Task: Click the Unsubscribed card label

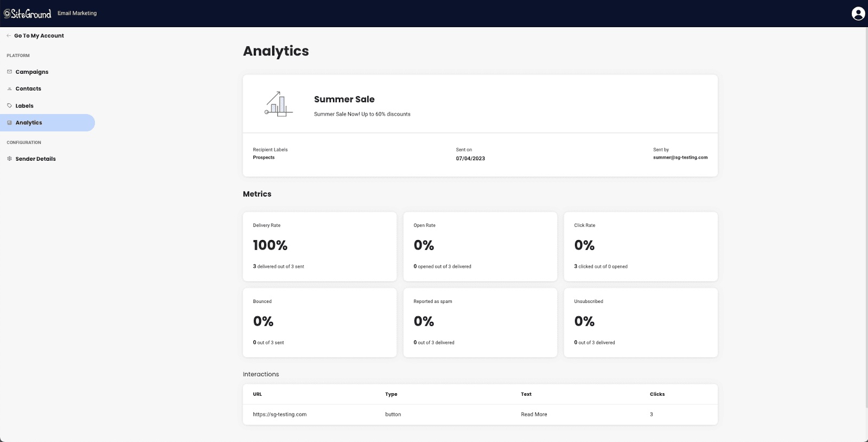Action: [589, 301]
